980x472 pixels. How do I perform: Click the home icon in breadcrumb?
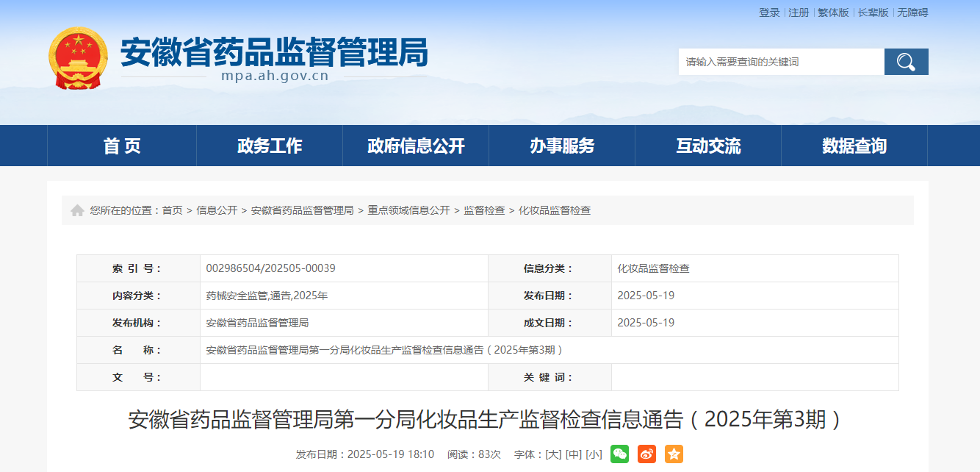77,210
